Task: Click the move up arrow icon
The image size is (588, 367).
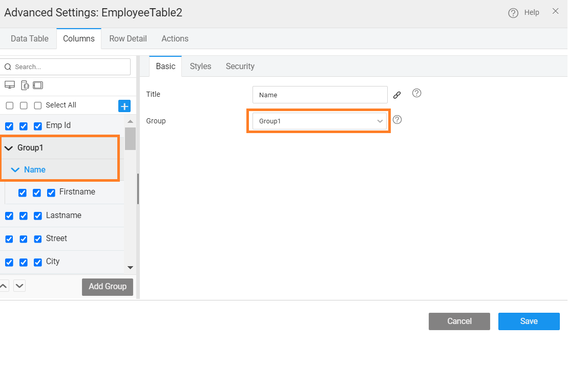Action: click(4, 286)
